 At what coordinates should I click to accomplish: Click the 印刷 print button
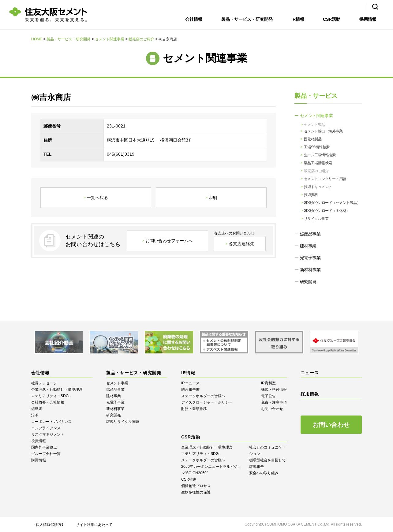(211, 198)
